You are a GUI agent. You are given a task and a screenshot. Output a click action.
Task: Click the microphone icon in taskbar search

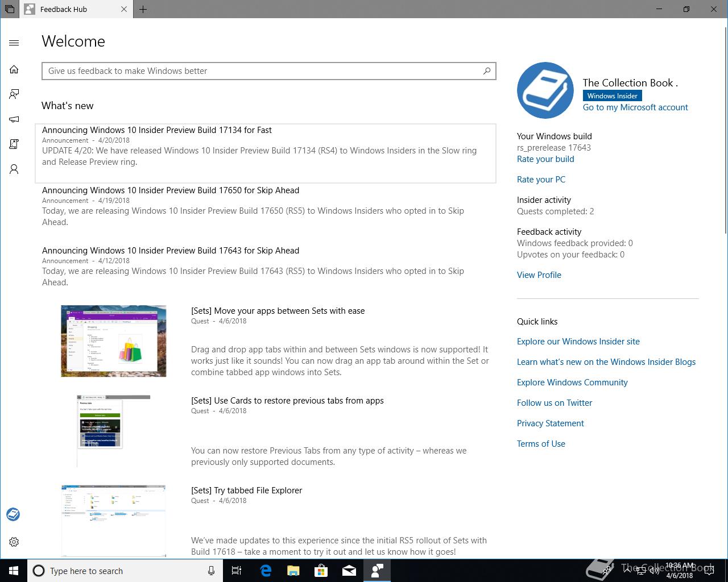pyautogui.click(x=212, y=571)
